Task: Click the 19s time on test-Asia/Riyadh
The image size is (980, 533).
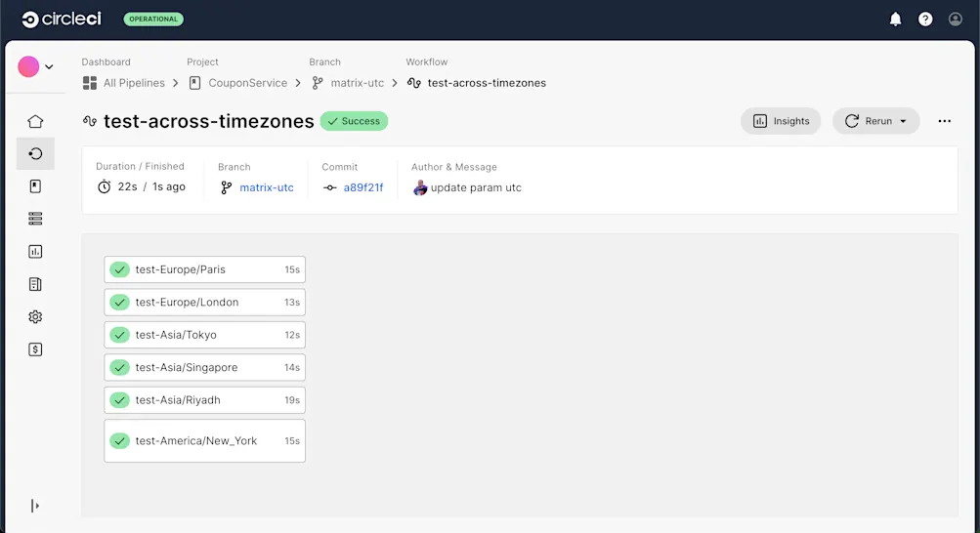Action: [292, 400]
